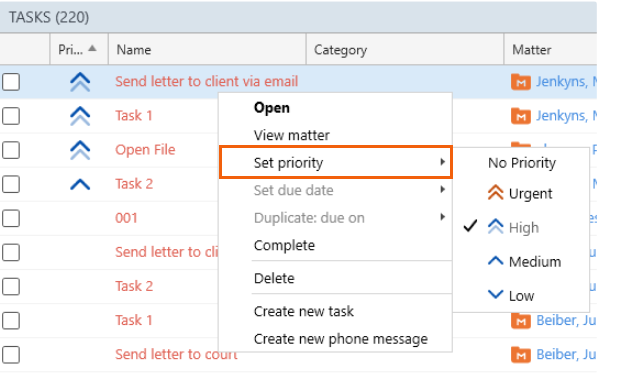Expand the Duplicate: due on submenu arrow
Viewport: 617px width, 389px height.
tap(443, 217)
